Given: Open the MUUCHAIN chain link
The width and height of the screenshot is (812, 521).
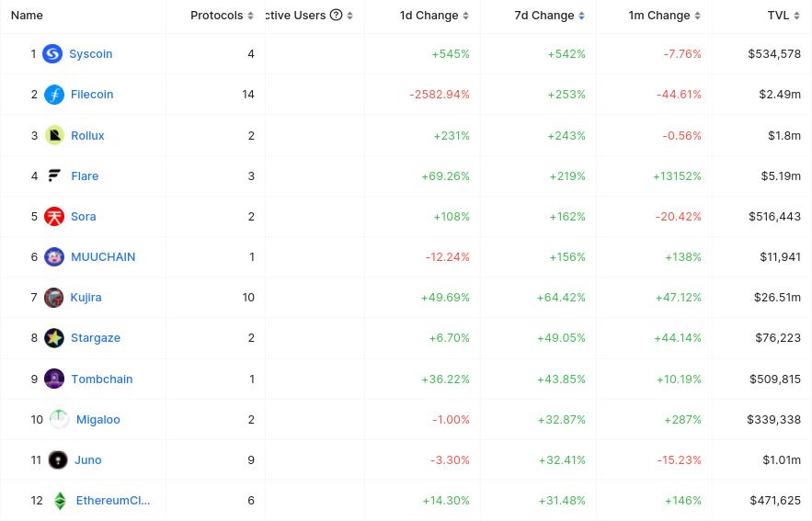Looking at the screenshot, I should point(103,256).
